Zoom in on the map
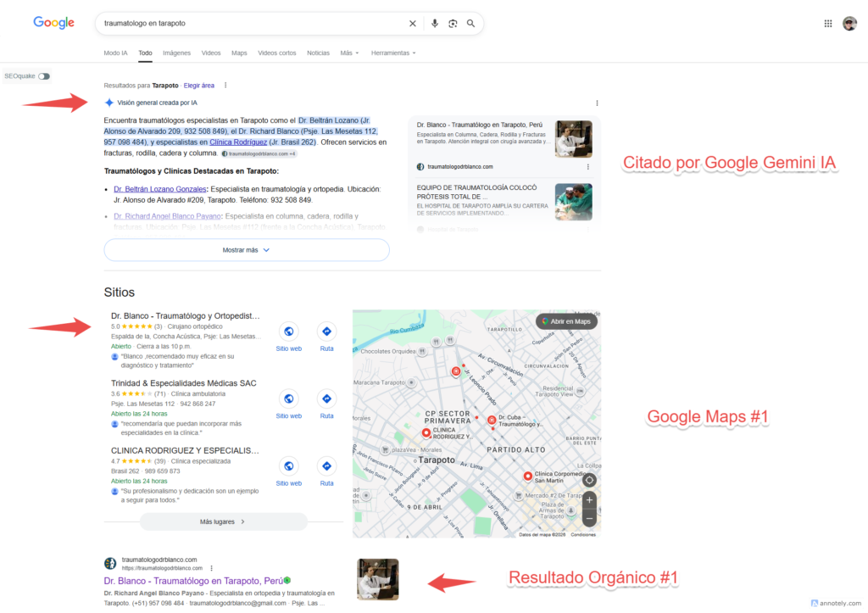 [590, 500]
